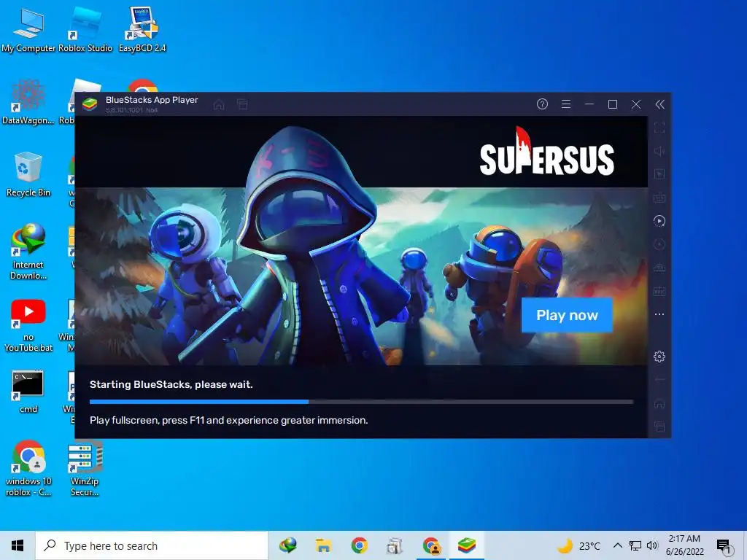Screen dimensions: 747x560
Task: Select the Recycle Bin desktop icon
Action: click(28, 174)
